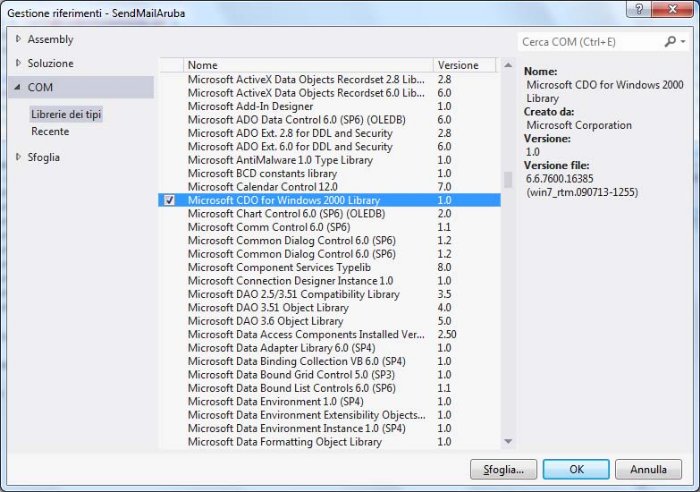
Task: Click the Sfoglia... button
Action: pyautogui.click(x=503, y=469)
